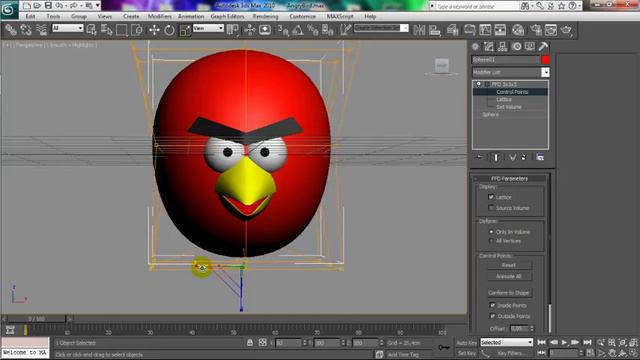Open the Graph Editors menu
The width and height of the screenshot is (640, 360).
[x=227, y=16]
